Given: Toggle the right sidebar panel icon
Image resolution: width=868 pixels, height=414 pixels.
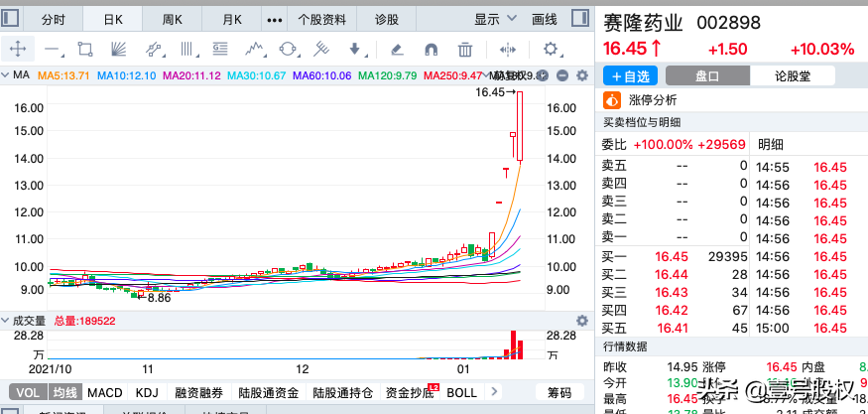Looking at the screenshot, I should point(579,19).
